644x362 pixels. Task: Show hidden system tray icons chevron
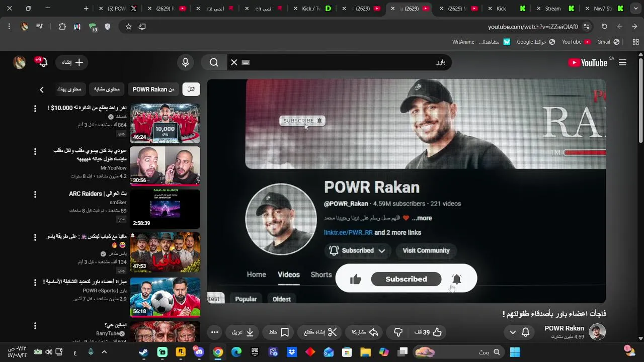pyautogui.click(x=104, y=352)
